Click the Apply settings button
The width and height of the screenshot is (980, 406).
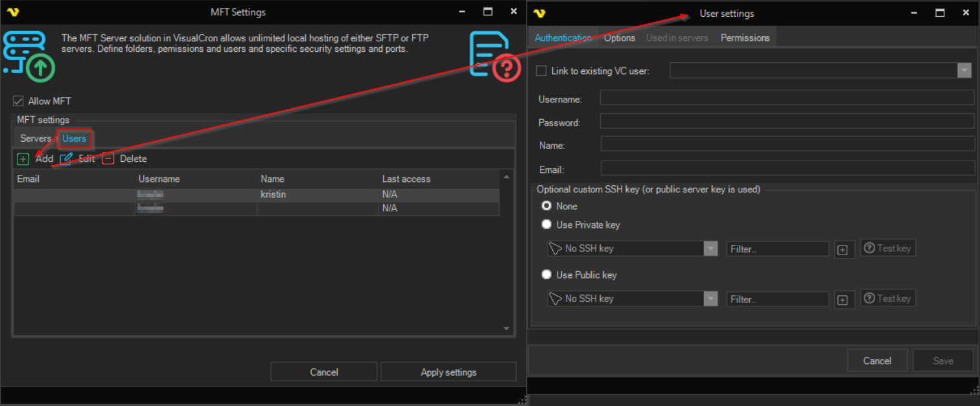(x=448, y=372)
